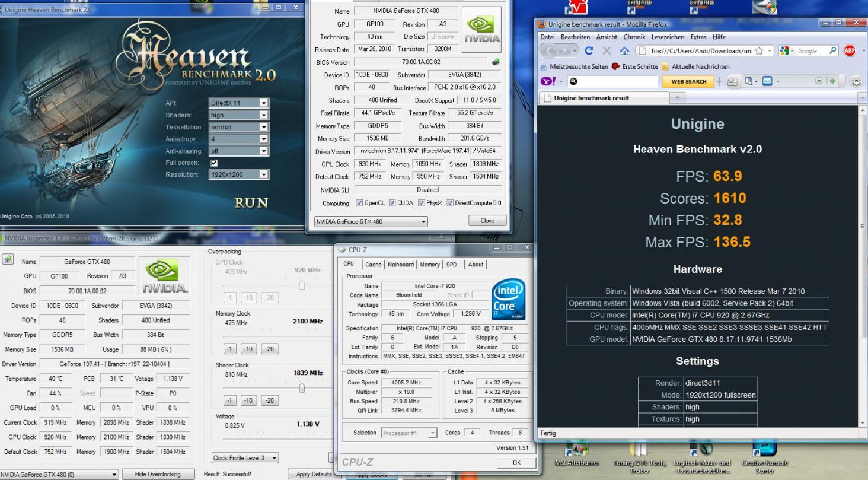Open the Anti-aliasing dropdown set to off
This screenshot has width=868, height=480.
tap(239, 151)
